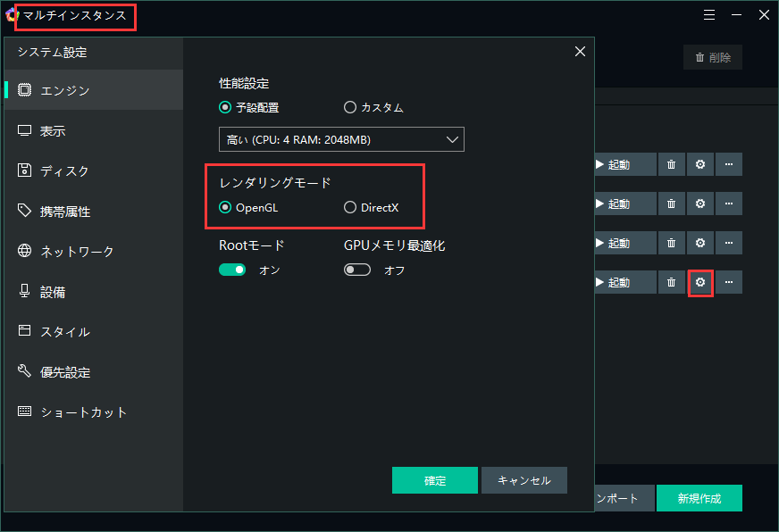Switch to the ネットワーク settings tab

78,252
